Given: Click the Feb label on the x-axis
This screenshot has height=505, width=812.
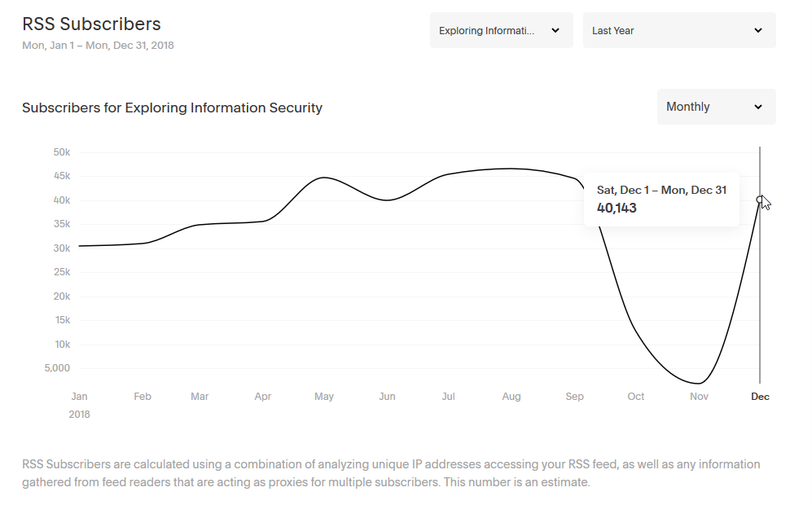Looking at the screenshot, I should (143, 396).
